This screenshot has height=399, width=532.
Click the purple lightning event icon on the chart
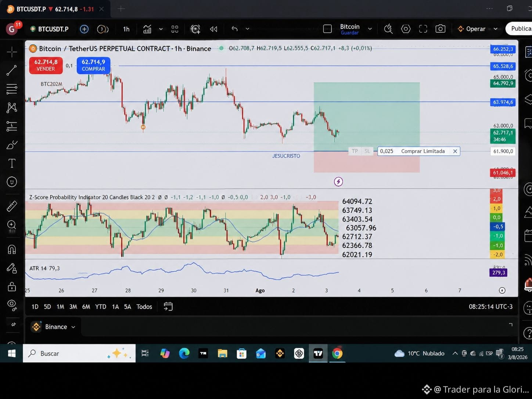click(338, 181)
